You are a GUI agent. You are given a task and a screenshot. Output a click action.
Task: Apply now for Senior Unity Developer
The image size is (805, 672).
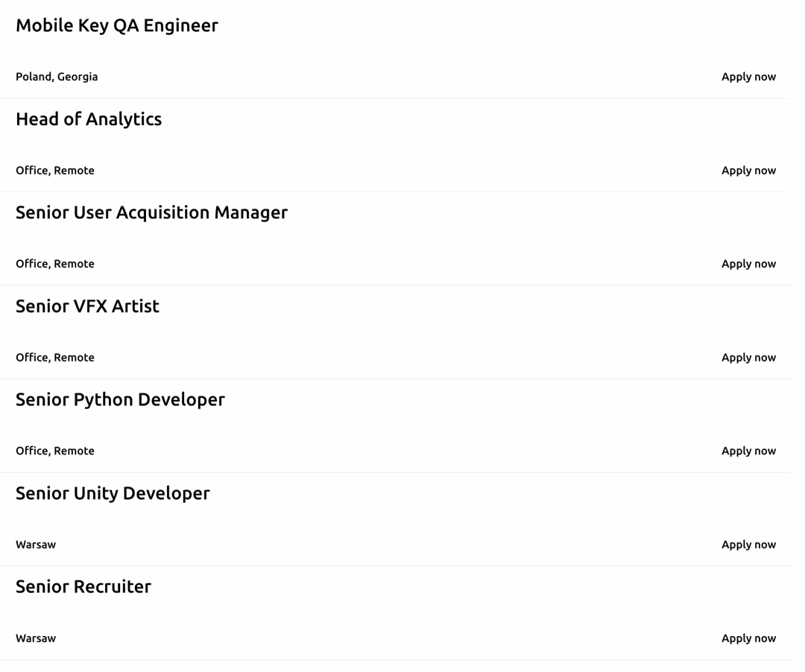click(x=748, y=545)
